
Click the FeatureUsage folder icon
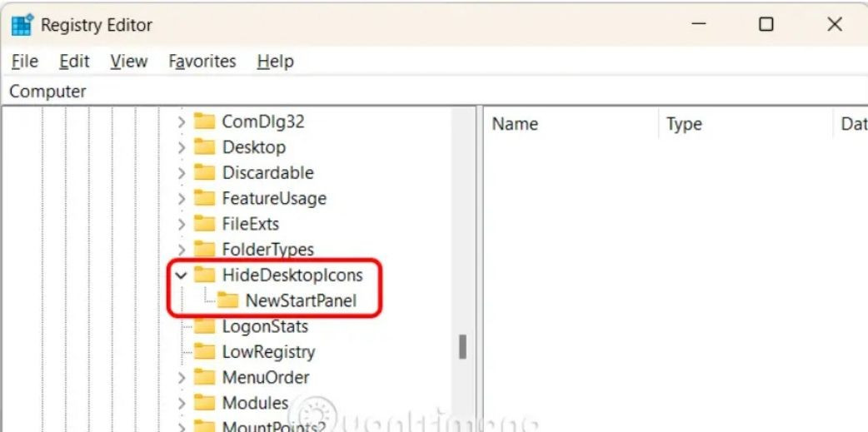(205, 199)
